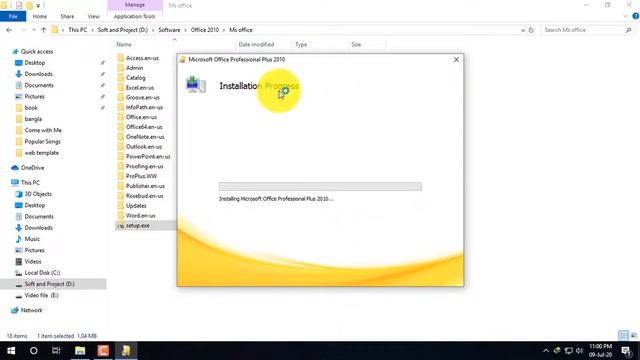
Task: Sort by the Type column header
Action: pyautogui.click(x=301, y=44)
